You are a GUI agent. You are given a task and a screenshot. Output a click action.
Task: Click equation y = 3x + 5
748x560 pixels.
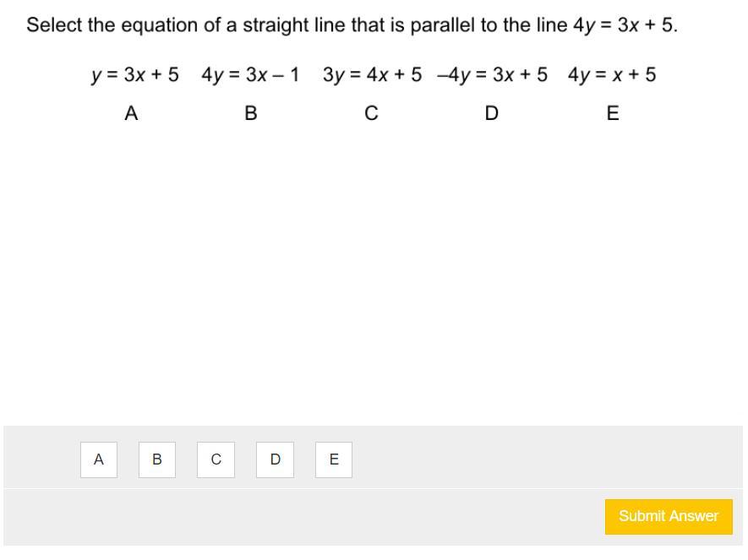pyautogui.click(x=135, y=75)
